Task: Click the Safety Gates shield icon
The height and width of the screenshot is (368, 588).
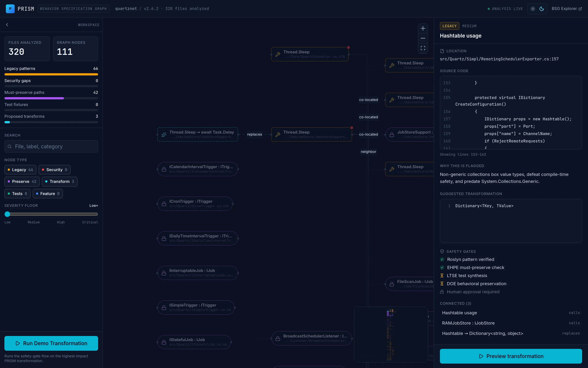Action: point(442,251)
